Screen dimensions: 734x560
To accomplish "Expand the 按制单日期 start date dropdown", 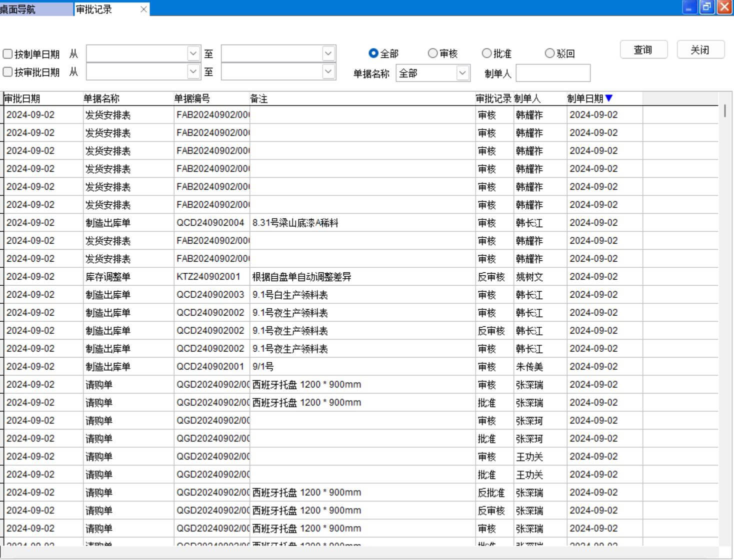I will click(x=193, y=53).
